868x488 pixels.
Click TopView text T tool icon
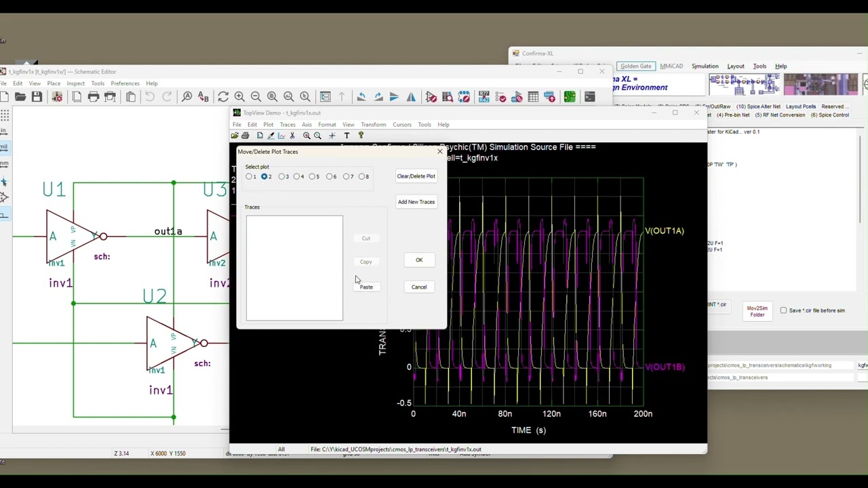[347, 136]
